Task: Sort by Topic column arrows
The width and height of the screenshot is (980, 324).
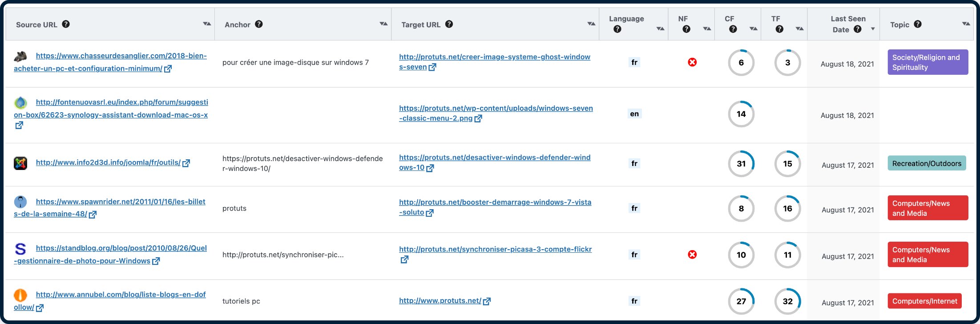Action: tap(966, 24)
